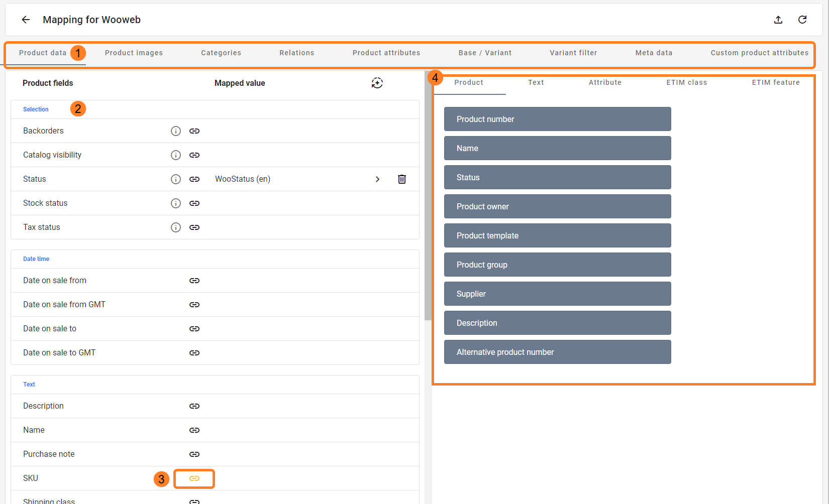This screenshot has width=829, height=504.
Task: Click the upload/export icon in header
Action: click(778, 20)
